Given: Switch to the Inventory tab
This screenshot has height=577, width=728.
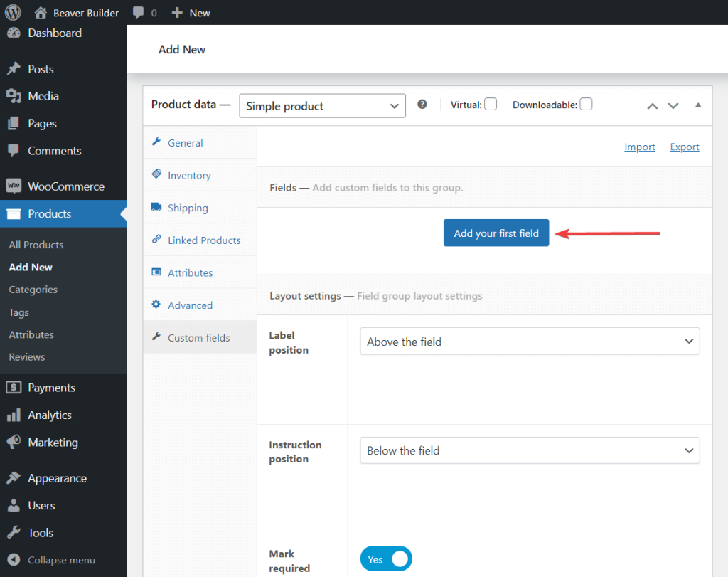Looking at the screenshot, I should [x=191, y=175].
